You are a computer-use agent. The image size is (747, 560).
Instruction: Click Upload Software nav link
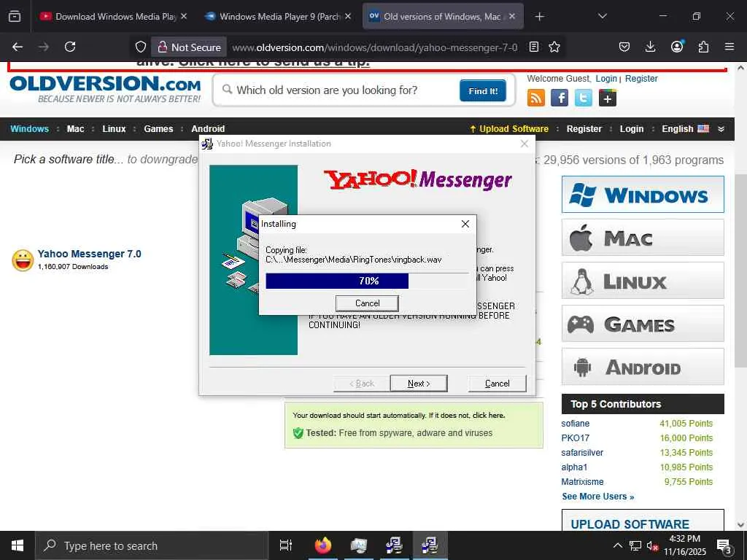point(508,128)
